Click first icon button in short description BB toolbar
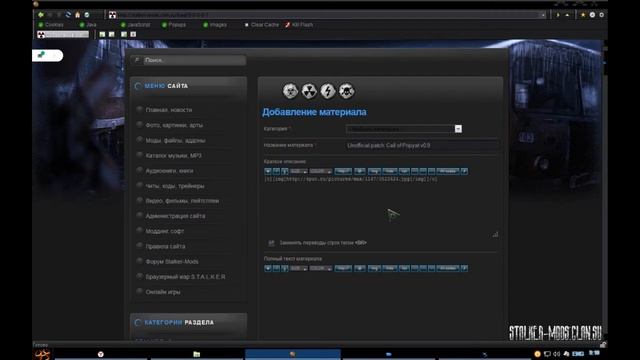Viewport: 640px width, 360px height. click(x=268, y=171)
